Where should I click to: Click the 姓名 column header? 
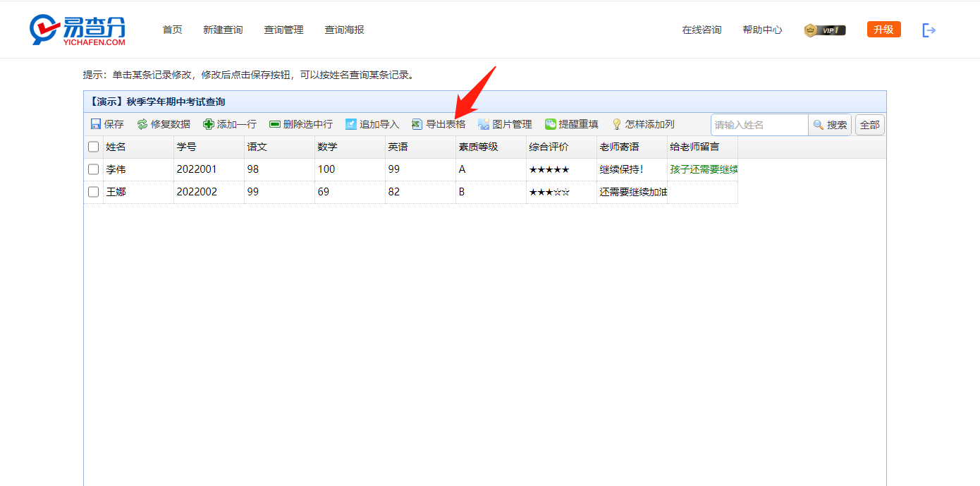click(x=139, y=147)
